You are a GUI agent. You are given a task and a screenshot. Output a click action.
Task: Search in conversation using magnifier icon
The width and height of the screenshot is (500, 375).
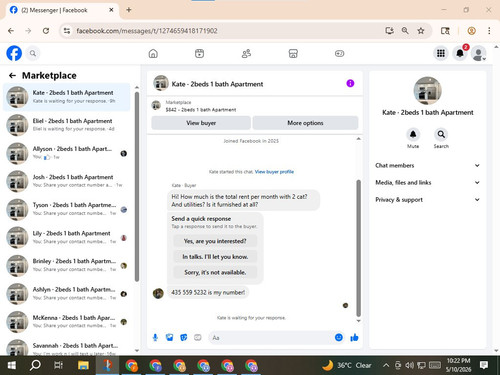click(441, 134)
